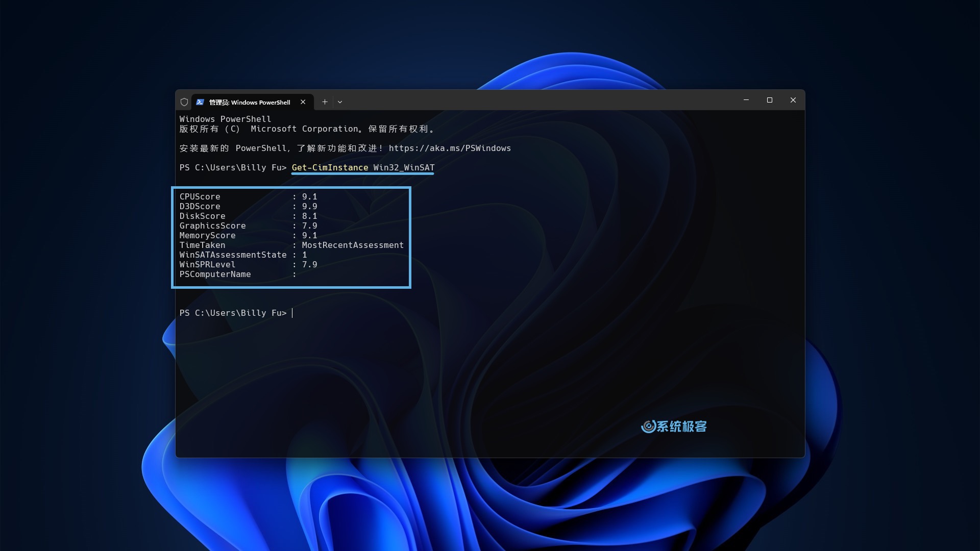Click the DiskScore row label
Screen dimensions: 980x551
(202, 216)
